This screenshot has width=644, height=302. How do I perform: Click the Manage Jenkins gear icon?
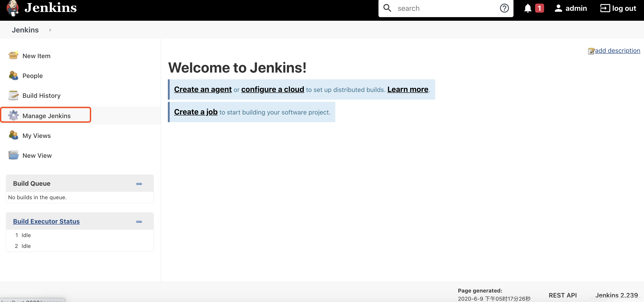13,115
